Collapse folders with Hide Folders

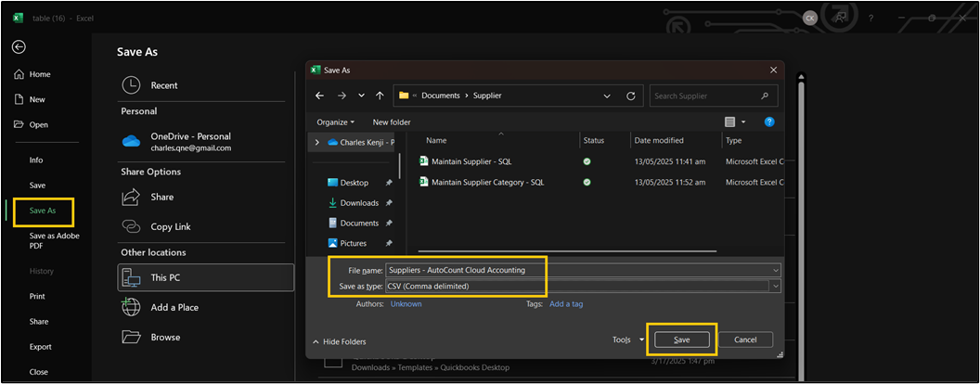[x=340, y=341]
